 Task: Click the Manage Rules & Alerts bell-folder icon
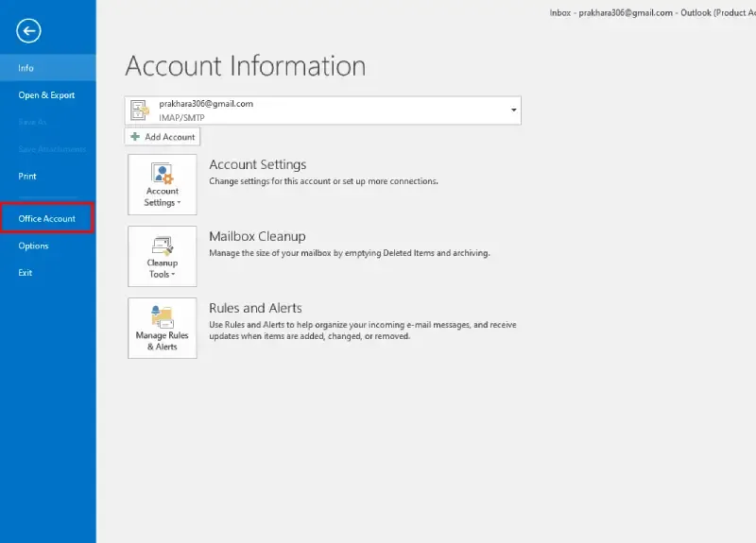click(x=162, y=317)
